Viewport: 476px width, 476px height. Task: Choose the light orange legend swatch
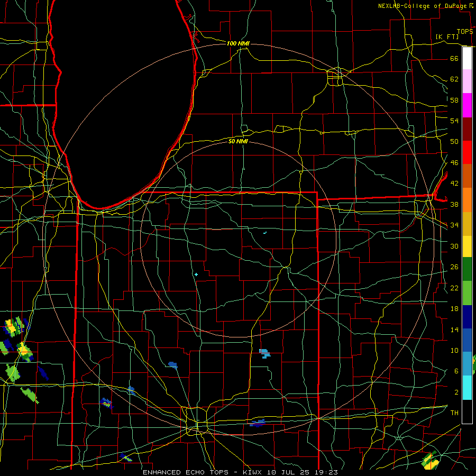(467, 200)
